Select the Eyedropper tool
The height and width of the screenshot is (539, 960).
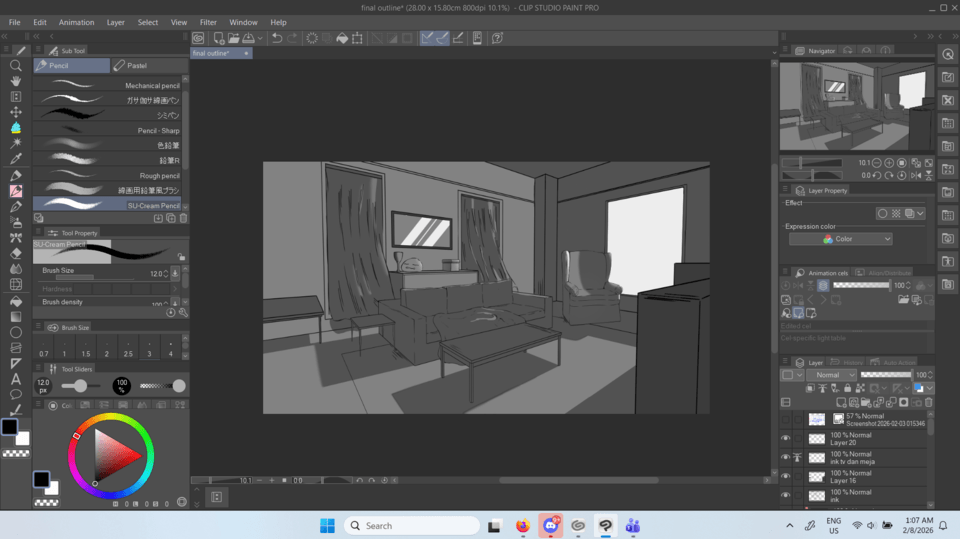(16, 159)
